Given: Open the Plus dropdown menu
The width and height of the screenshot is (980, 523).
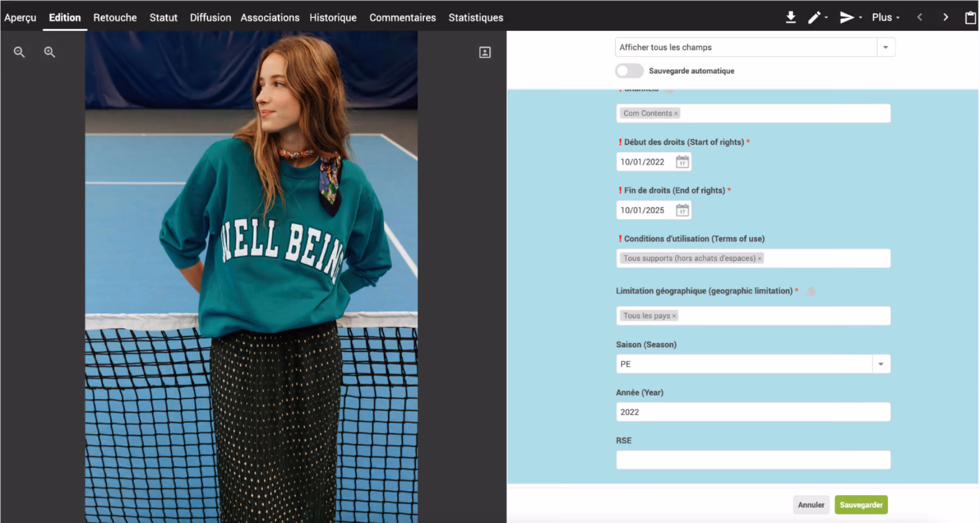Looking at the screenshot, I should point(886,17).
